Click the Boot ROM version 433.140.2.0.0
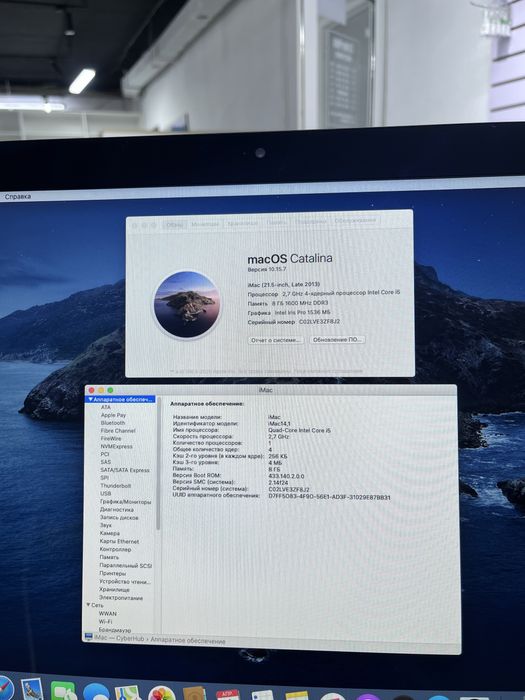 tap(286, 476)
